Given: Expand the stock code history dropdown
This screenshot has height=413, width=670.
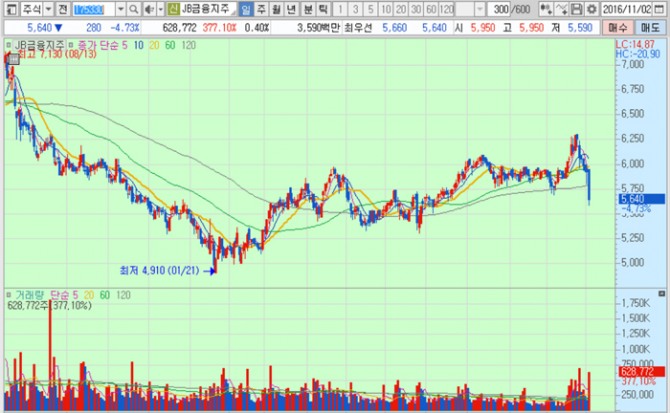Looking at the screenshot, I should coord(120,9).
